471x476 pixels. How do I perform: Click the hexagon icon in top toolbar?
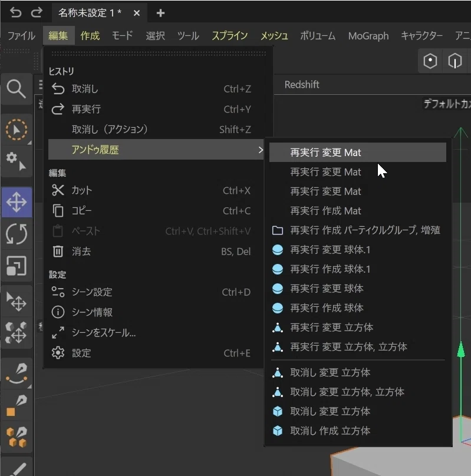pos(430,61)
